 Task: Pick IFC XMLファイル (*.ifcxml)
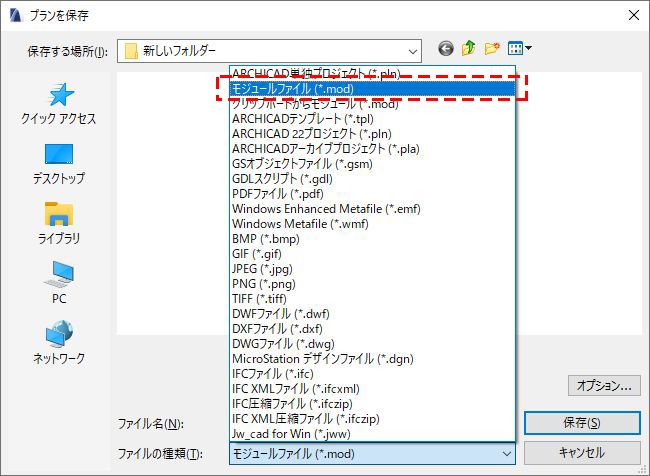point(372,389)
